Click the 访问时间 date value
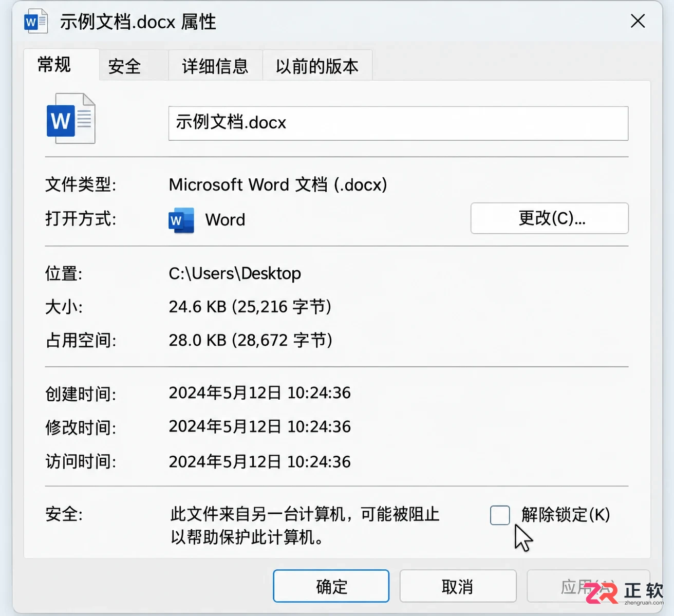 pyautogui.click(x=260, y=461)
